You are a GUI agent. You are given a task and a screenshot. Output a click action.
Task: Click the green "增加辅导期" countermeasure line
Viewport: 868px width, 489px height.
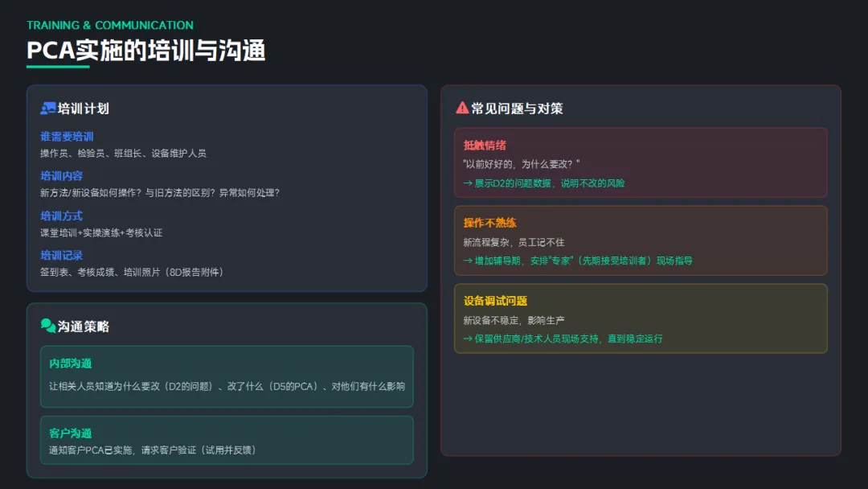pyautogui.click(x=578, y=261)
